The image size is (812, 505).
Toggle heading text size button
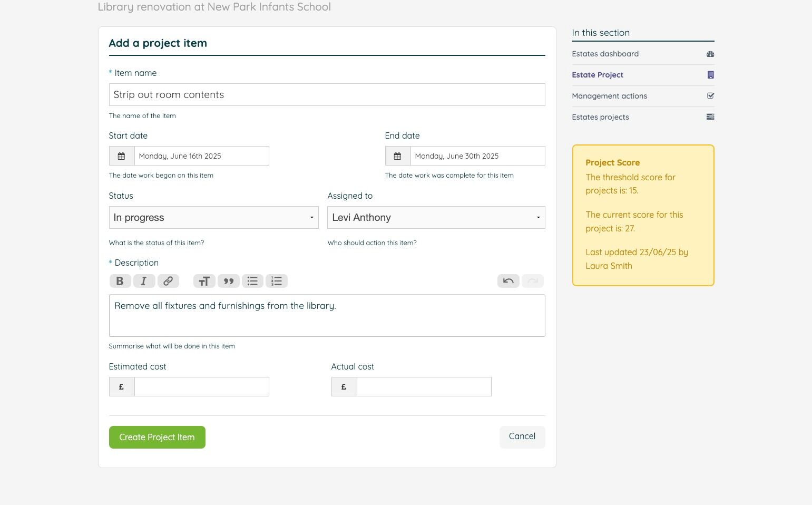click(x=204, y=281)
